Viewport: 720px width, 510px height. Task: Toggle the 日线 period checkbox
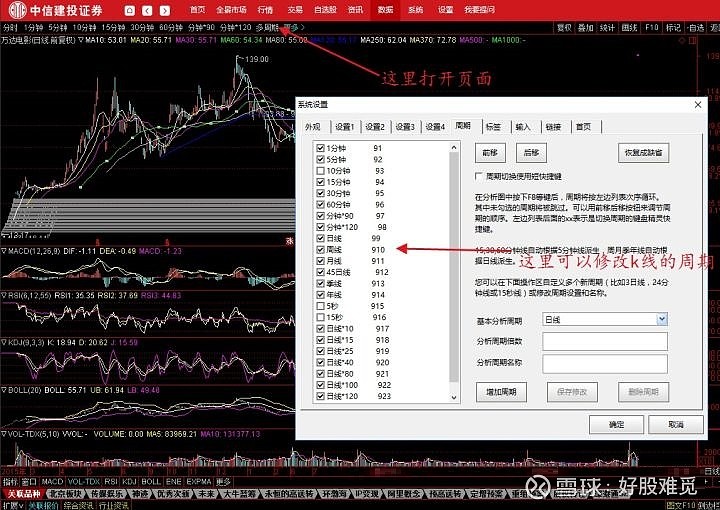tap(321, 238)
